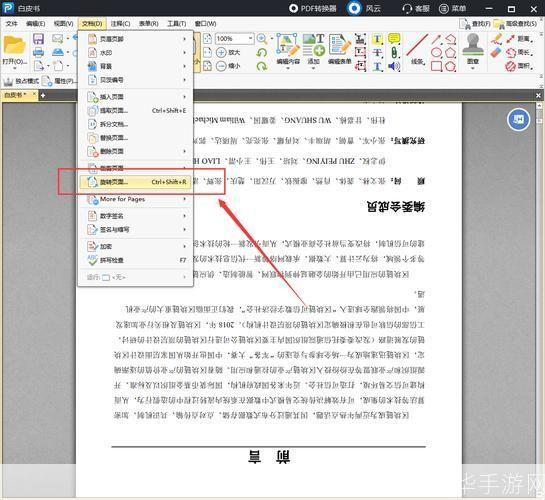Expand the More for Pages submenu

click(185, 199)
